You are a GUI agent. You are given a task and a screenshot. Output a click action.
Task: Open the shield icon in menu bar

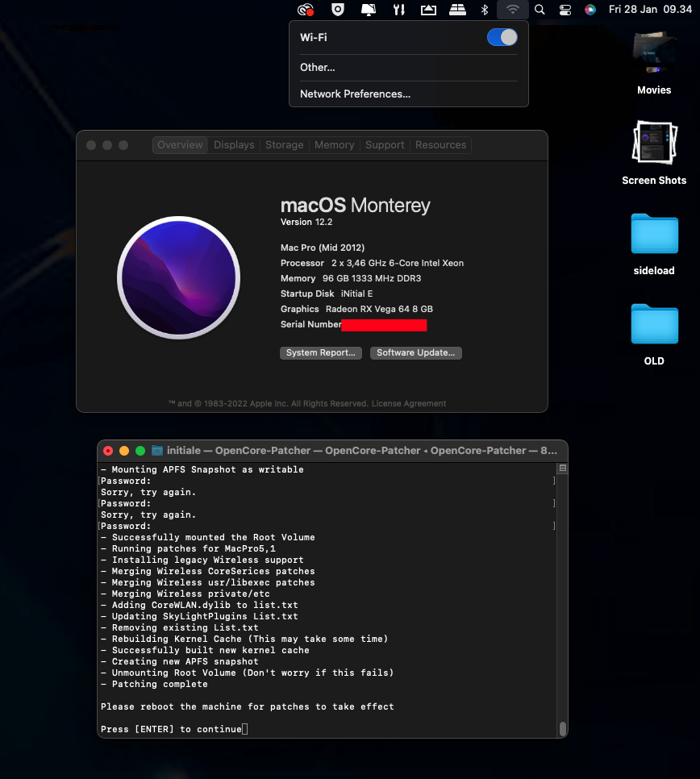(x=338, y=10)
